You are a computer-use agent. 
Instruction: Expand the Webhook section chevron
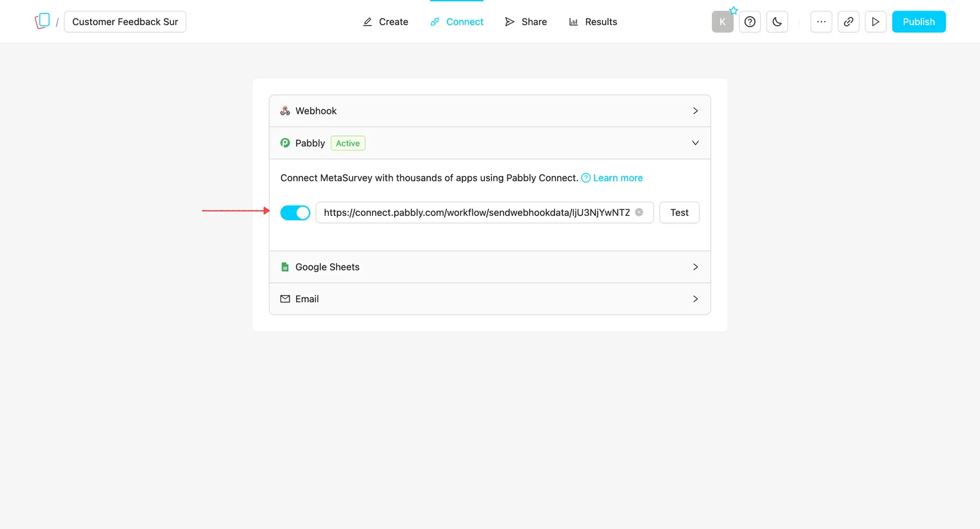point(695,111)
